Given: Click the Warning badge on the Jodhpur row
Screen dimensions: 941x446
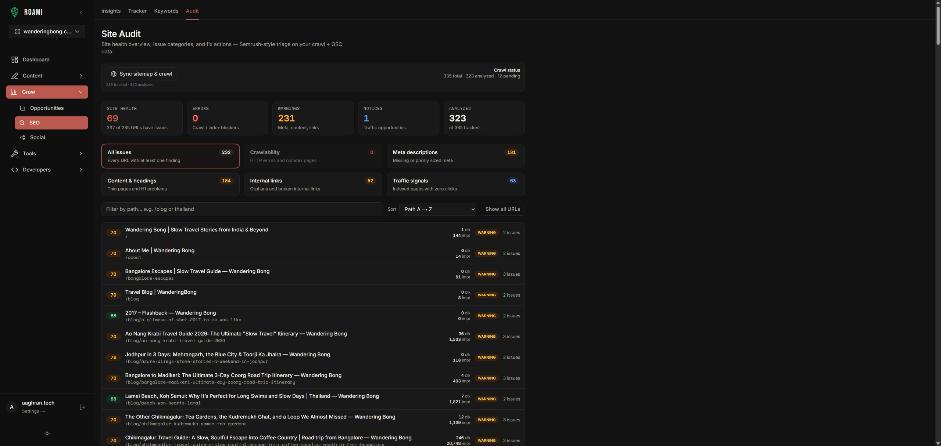Looking at the screenshot, I should click(x=486, y=357).
